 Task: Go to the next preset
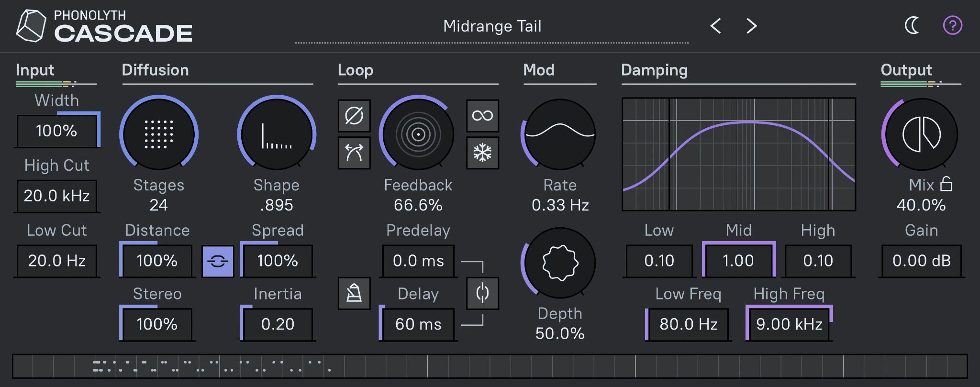coord(752,26)
